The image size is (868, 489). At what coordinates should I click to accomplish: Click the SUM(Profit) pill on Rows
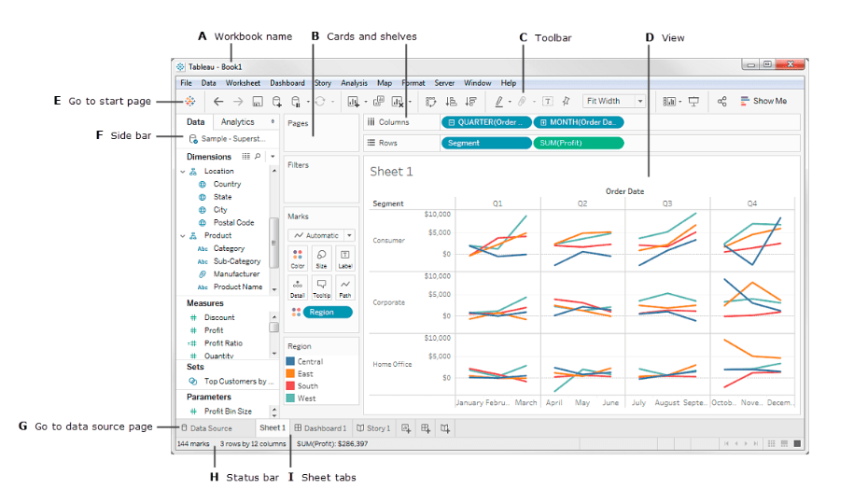[x=579, y=143]
